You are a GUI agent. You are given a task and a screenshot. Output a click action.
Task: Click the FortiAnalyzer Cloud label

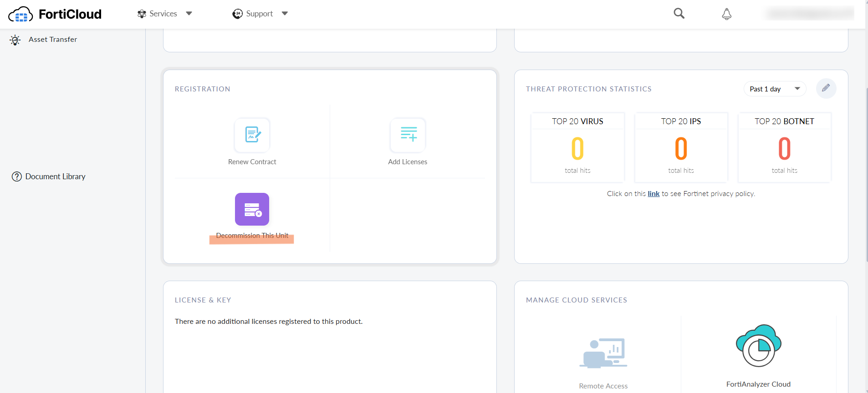coord(759,384)
